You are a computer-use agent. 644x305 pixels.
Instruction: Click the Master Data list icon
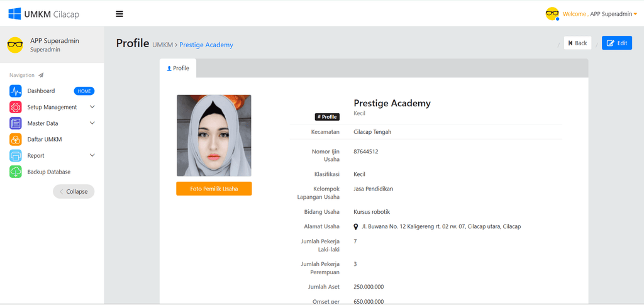tap(16, 123)
